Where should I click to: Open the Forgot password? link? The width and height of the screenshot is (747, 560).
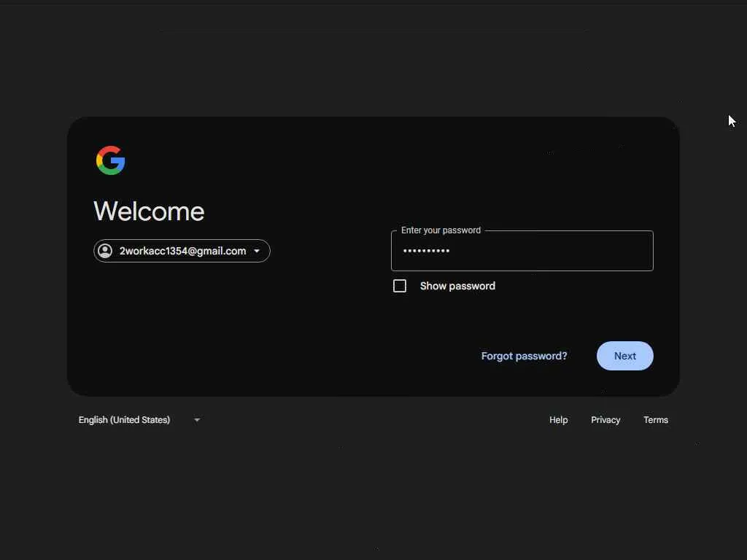coord(524,356)
